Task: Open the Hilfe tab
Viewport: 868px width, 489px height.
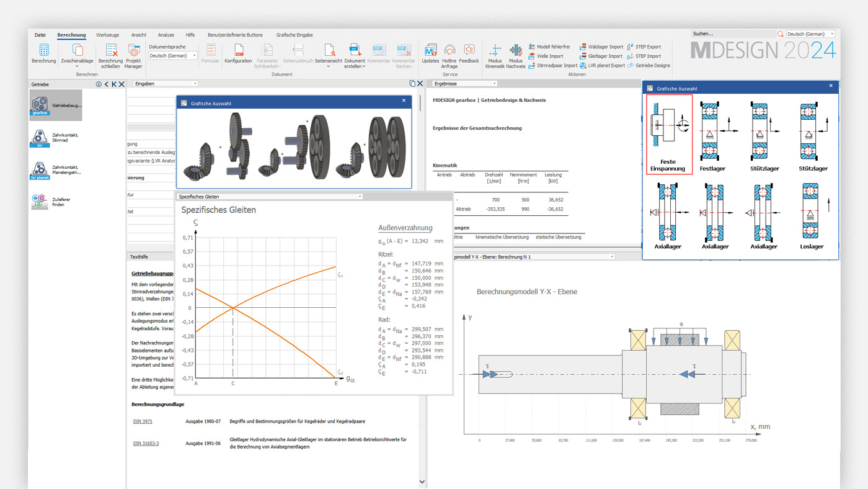Action: point(190,35)
